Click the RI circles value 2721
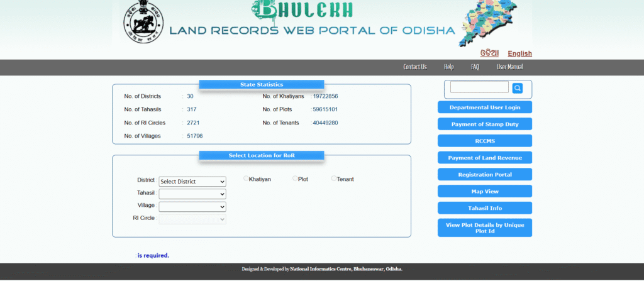The height and width of the screenshot is (281, 644). coord(193,123)
